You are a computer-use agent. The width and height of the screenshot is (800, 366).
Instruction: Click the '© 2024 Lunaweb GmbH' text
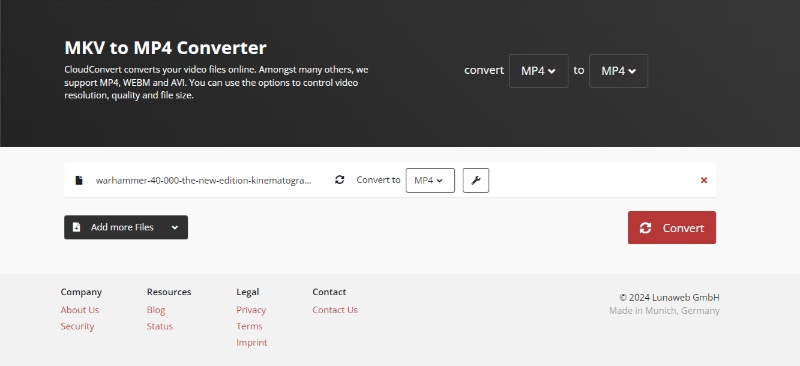point(669,297)
